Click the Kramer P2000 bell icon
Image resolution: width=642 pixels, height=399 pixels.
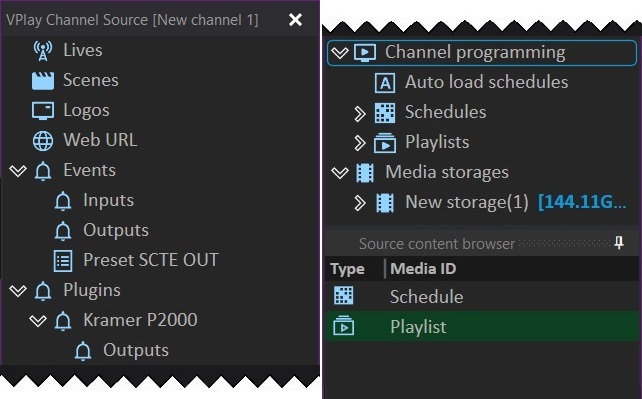pyautogui.click(x=63, y=321)
